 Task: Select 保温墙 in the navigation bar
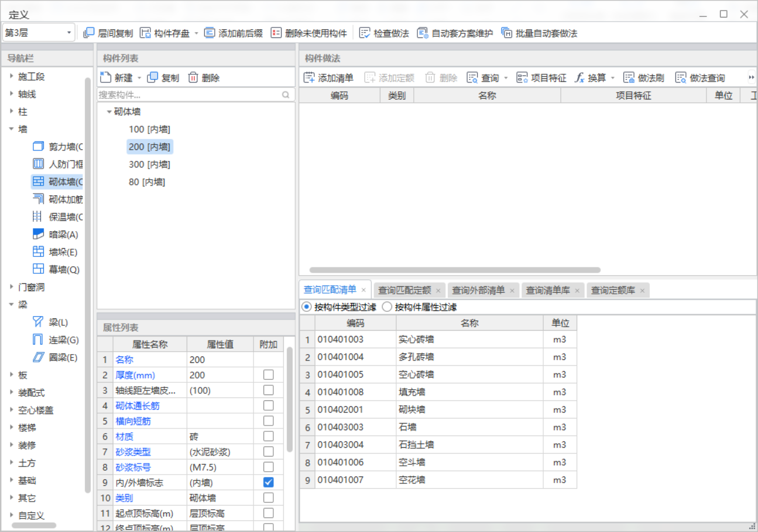click(x=57, y=217)
